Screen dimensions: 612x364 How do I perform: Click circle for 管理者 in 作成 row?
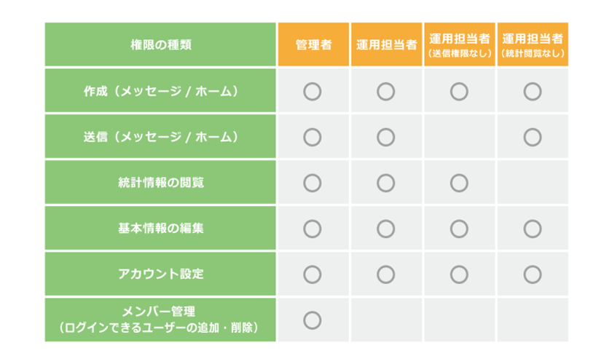pos(313,92)
